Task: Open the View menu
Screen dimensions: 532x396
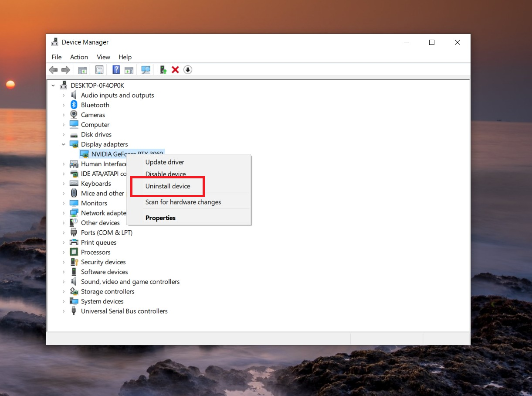Action: point(103,57)
